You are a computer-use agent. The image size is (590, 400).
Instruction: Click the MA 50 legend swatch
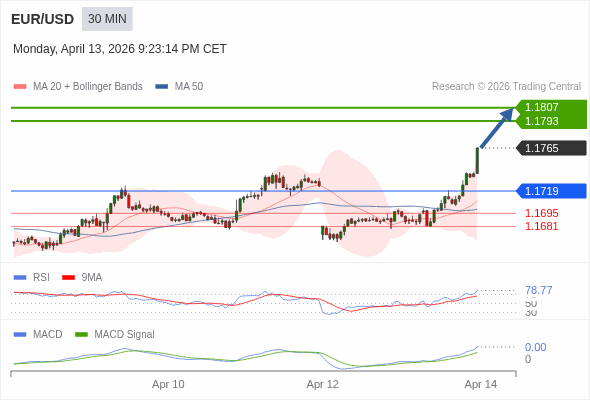coord(162,87)
